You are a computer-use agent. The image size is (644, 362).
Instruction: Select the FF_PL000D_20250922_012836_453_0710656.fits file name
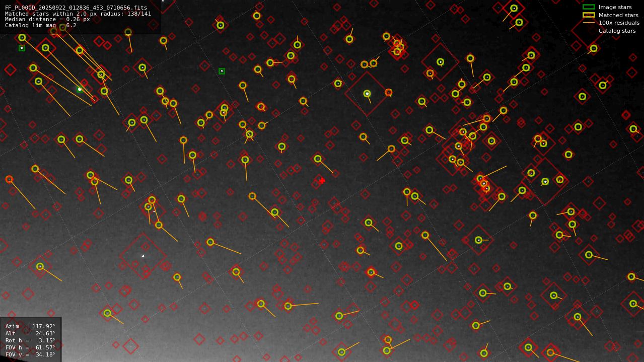pyautogui.click(x=76, y=8)
